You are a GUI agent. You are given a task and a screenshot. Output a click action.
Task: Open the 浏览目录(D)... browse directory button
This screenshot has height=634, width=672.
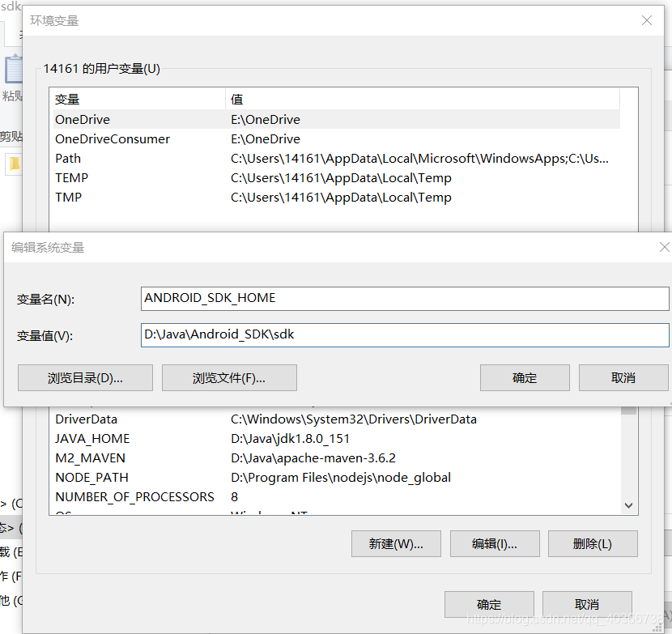click(85, 377)
